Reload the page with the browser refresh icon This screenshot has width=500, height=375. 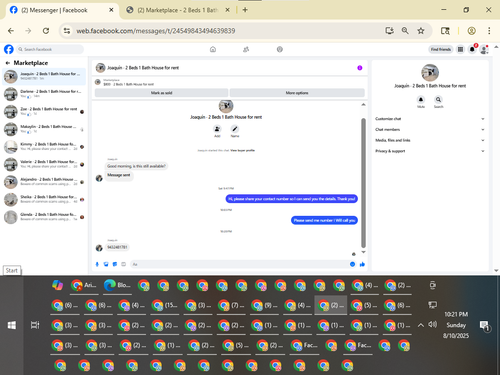tap(46, 31)
